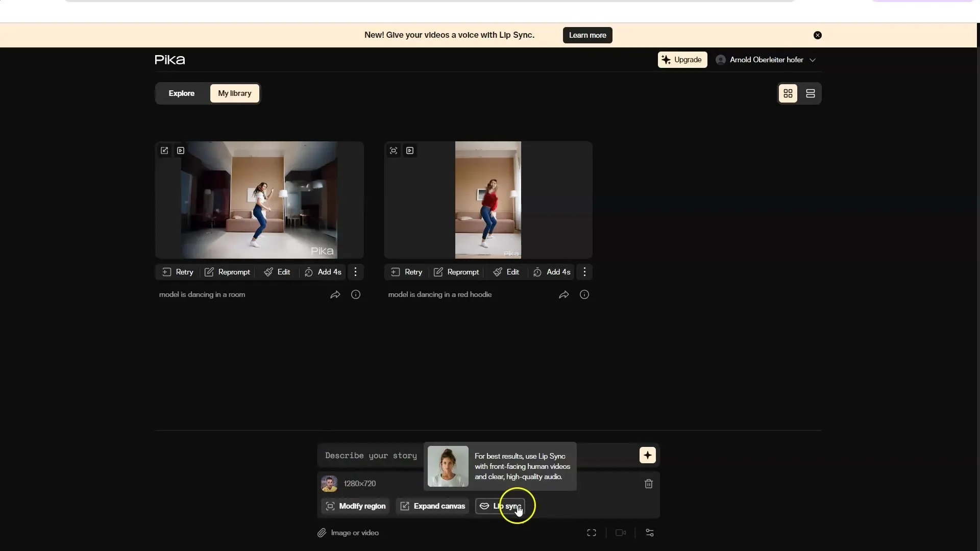Expand the more options menu second video
This screenshot has height=551, width=980.
pyautogui.click(x=583, y=271)
